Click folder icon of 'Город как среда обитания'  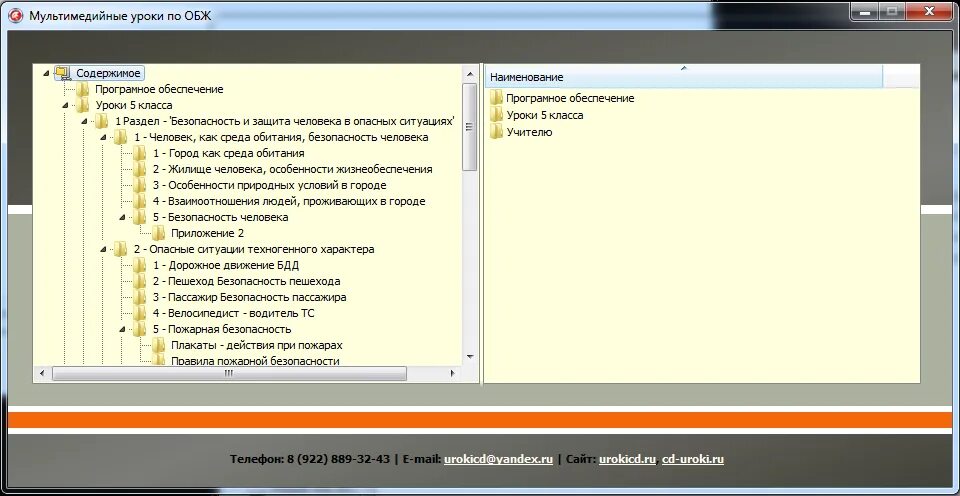click(x=140, y=153)
